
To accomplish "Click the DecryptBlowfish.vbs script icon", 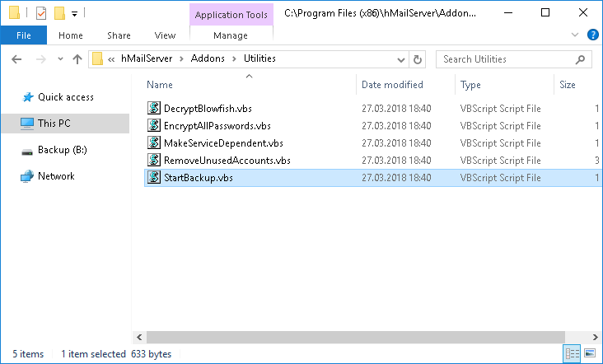I will click(x=154, y=108).
